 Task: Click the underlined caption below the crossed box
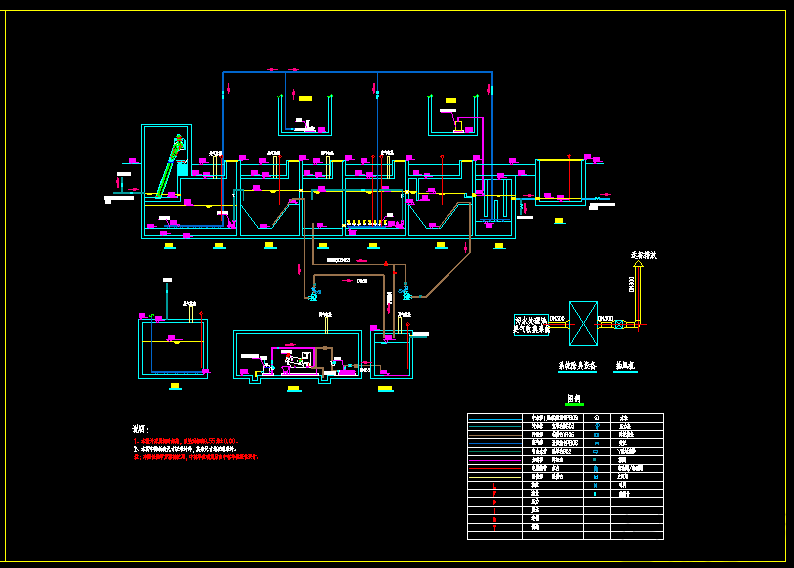[x=577, y=366]
